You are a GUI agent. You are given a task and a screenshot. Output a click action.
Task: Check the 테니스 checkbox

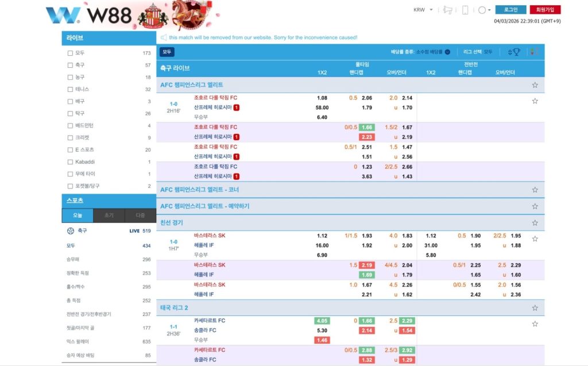pyautogui.click(x=70, y=89)
